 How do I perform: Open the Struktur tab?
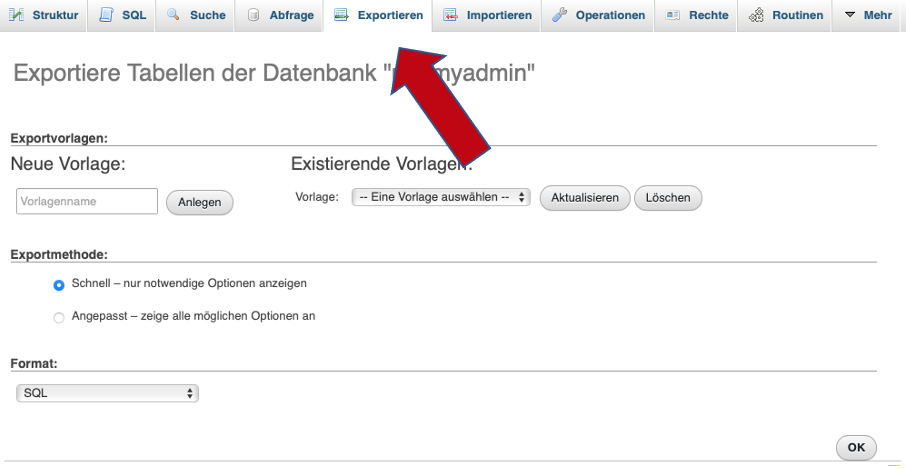coord(43,15)
